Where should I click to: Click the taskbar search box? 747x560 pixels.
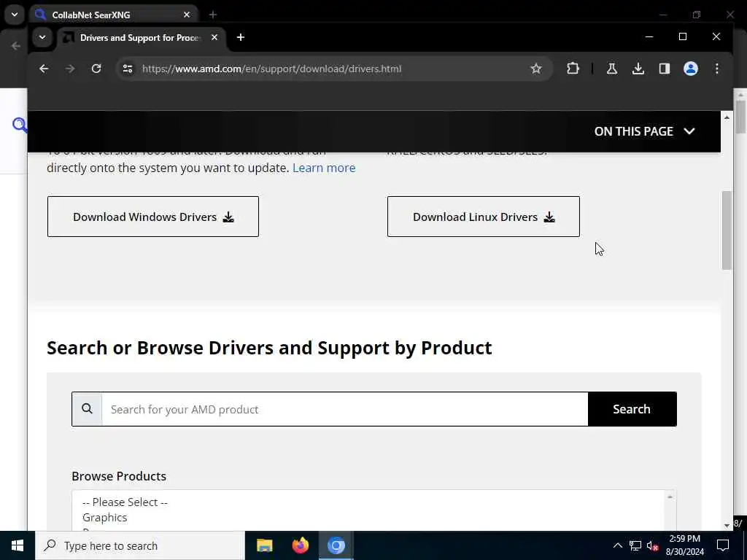[x=139, y=545]
